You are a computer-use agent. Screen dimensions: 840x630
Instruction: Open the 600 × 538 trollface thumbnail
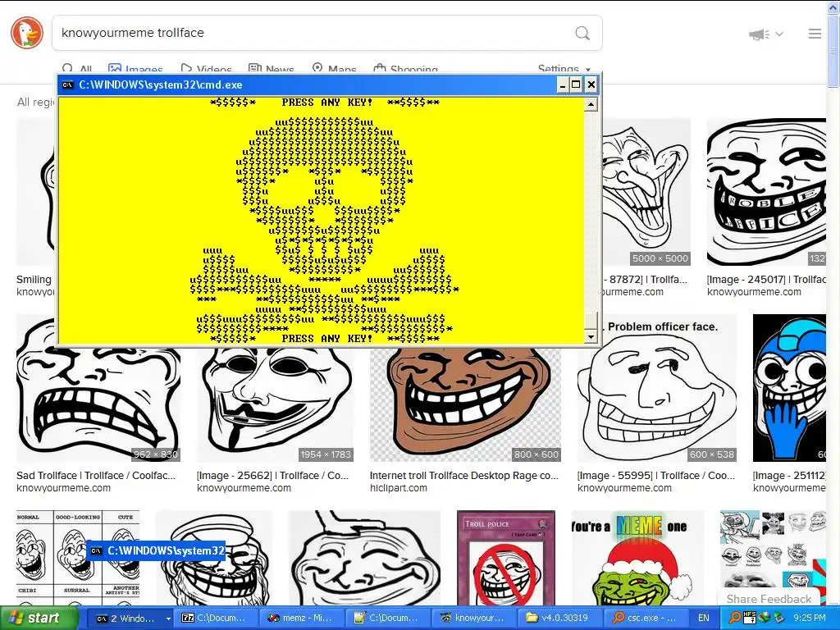point(657,388)
